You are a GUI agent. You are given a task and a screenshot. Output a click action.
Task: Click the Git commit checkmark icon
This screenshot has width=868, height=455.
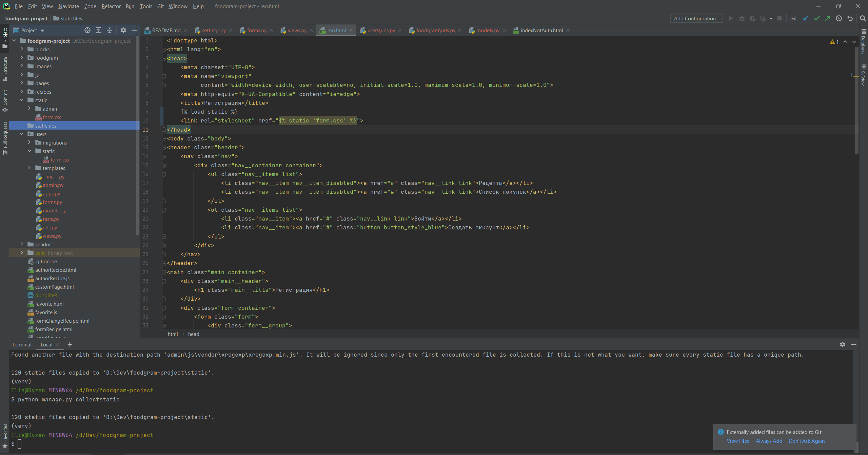click(x=817, y=19)
